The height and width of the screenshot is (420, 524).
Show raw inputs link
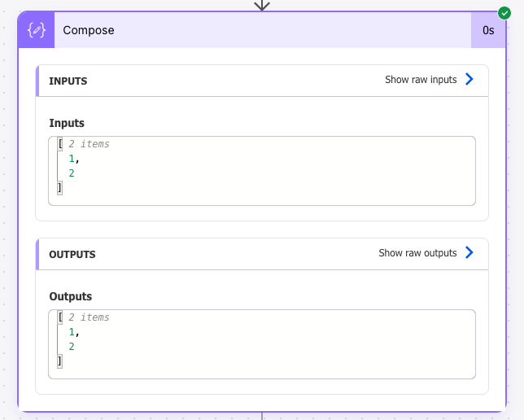click(x=421, y=80)
